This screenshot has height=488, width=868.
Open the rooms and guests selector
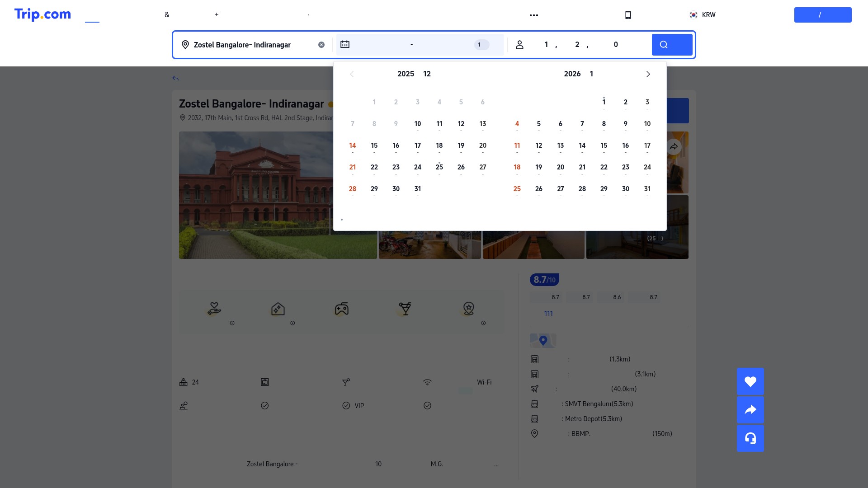tap(580, 45)
